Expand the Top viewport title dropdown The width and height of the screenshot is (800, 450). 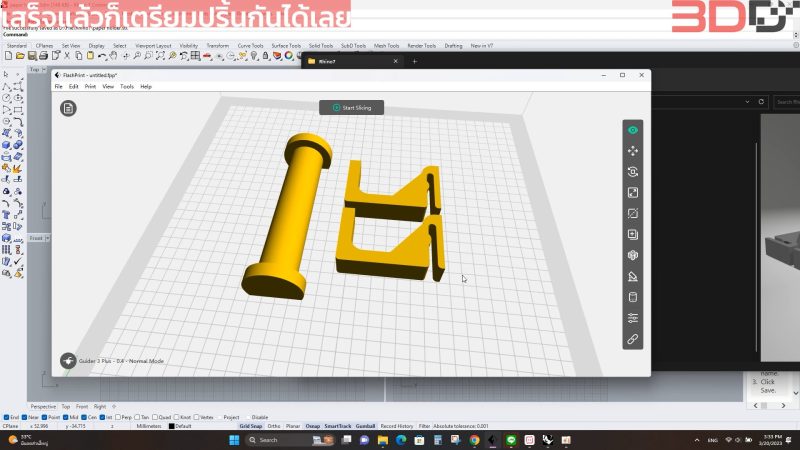pos(44,69)
